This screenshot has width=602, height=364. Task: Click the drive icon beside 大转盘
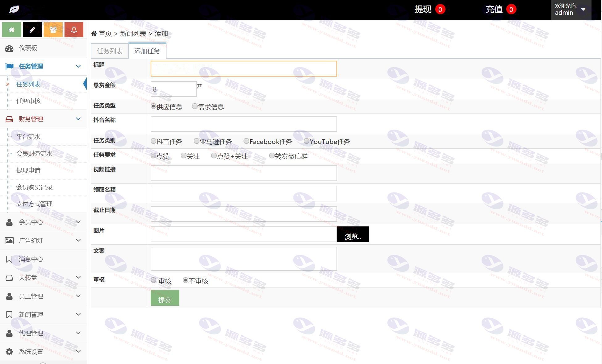pyautogui.click(x=9, y=278)
